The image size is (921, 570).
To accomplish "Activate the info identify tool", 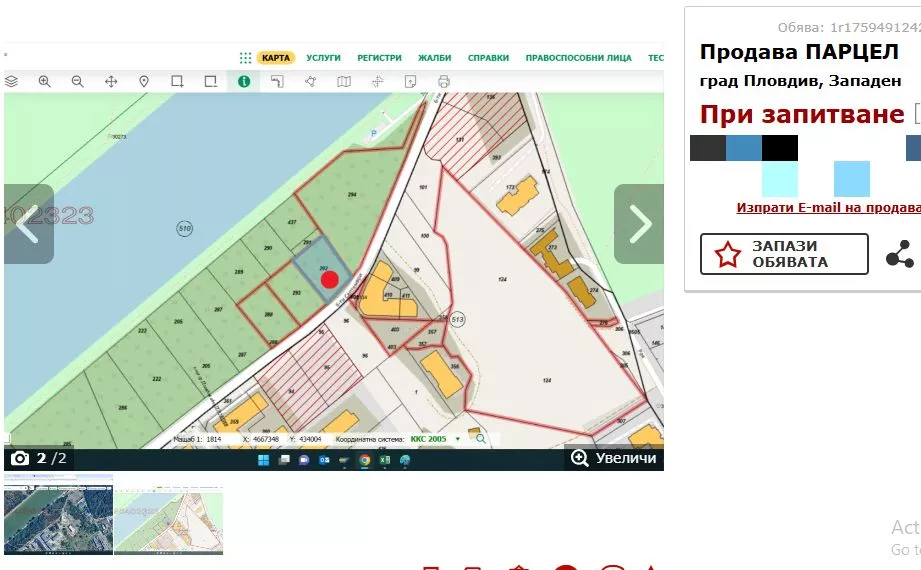I will (244, 82).
